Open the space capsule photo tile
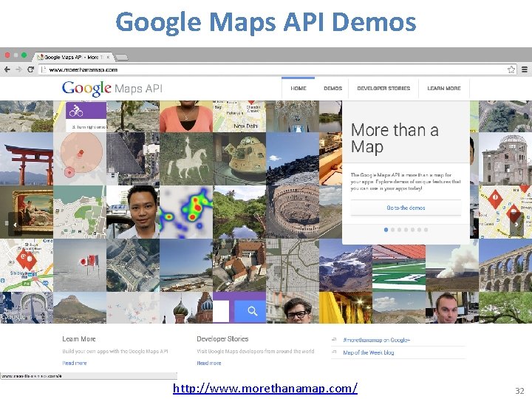 pos(239,159)
